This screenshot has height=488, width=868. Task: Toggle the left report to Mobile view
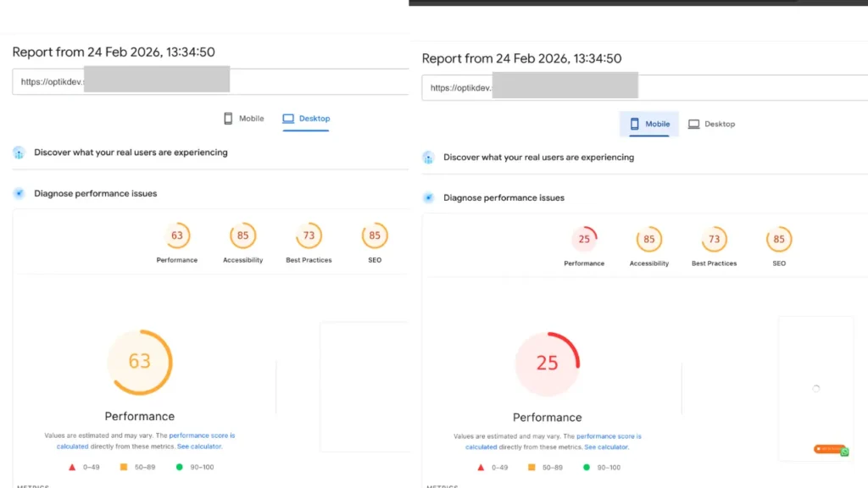[243, 119]
